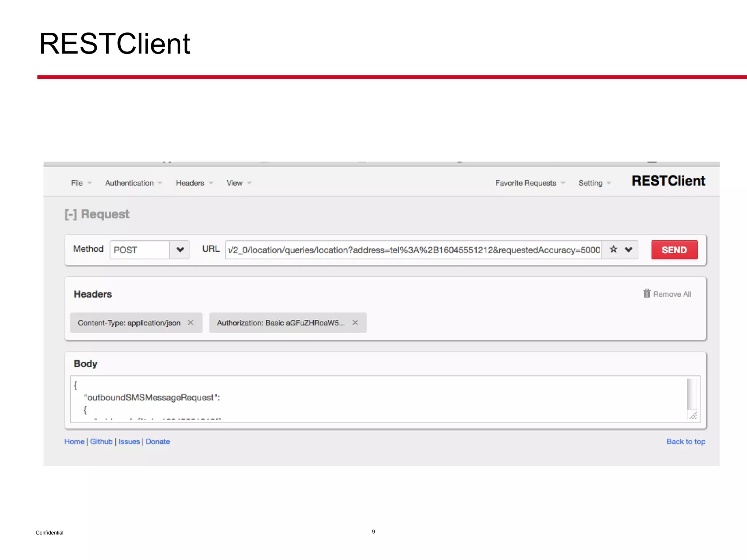Viewport: 747px width, 560px height.
Task: Open the Issues link
Action: tap(129, 442)
